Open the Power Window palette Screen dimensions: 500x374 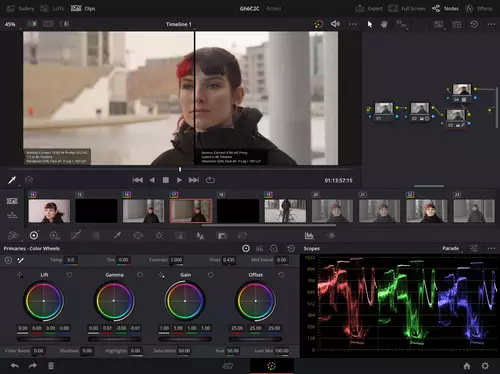pos(138,236)
